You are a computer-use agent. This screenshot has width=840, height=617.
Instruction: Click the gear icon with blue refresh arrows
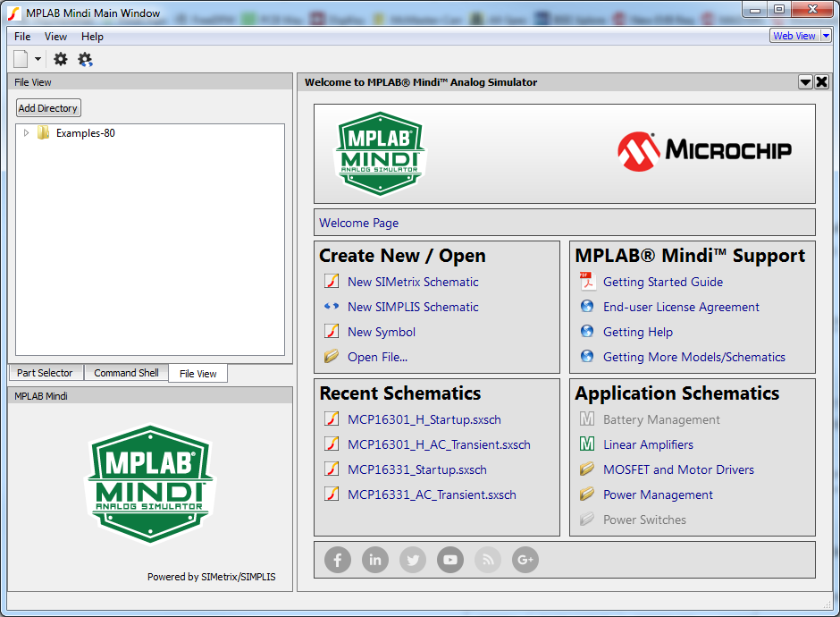coord(85,58)
